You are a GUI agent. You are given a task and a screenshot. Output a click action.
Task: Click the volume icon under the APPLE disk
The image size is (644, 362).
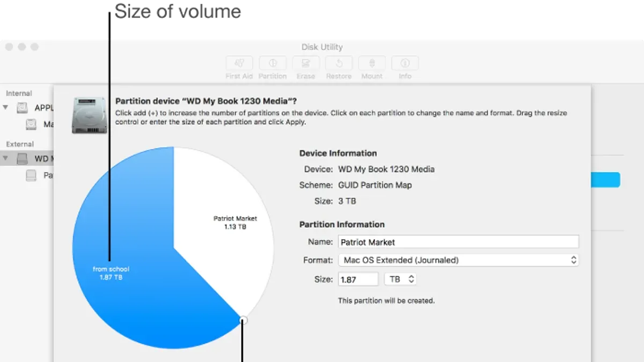click(32, 124)
